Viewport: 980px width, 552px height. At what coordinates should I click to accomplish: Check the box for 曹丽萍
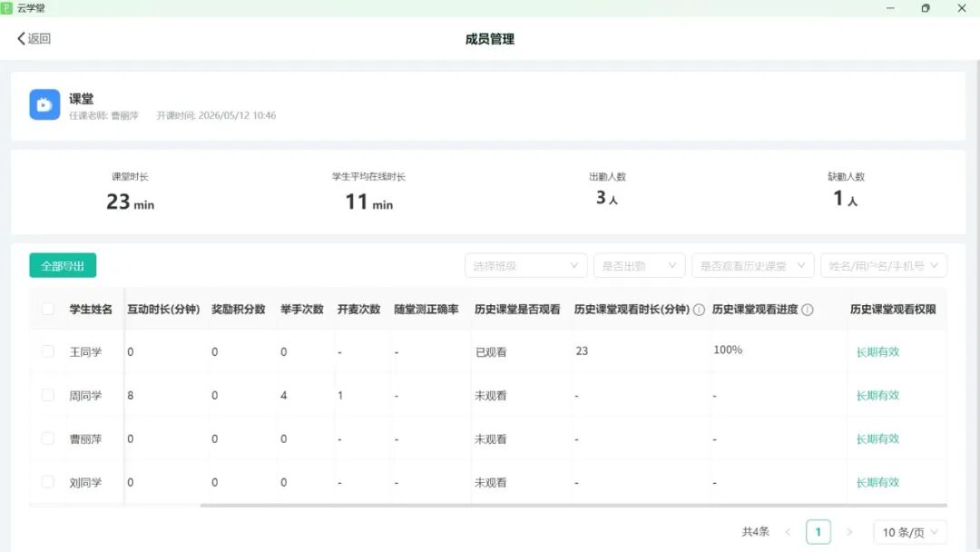coord(48,439)
